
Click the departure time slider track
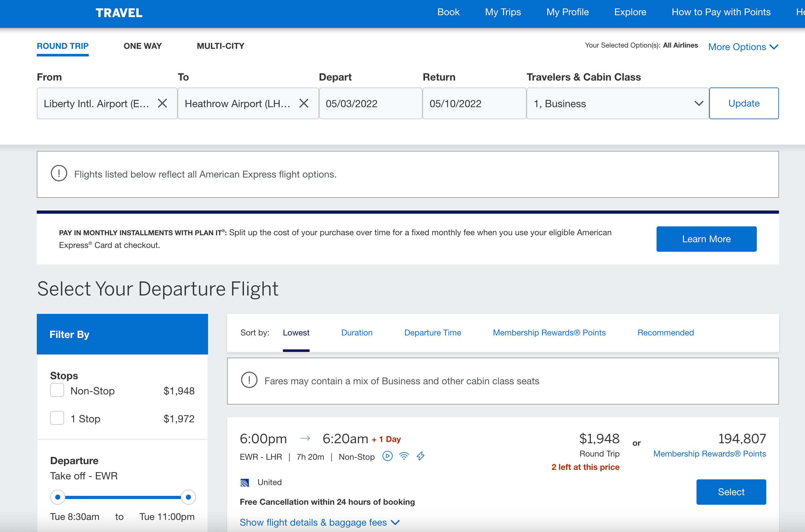(x=123, y=497)
